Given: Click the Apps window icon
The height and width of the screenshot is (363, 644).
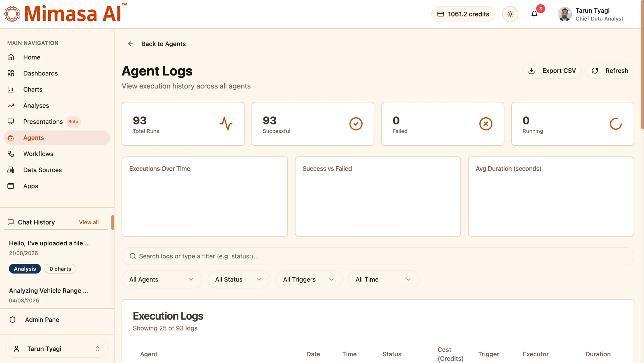Looking at the screenshot, I should point(11,186).
